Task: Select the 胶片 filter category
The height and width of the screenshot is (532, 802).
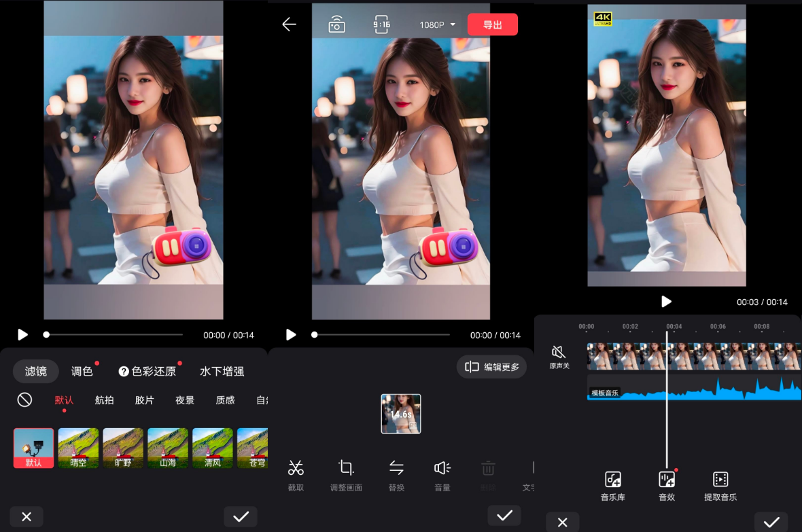Action: coord(144,400)
